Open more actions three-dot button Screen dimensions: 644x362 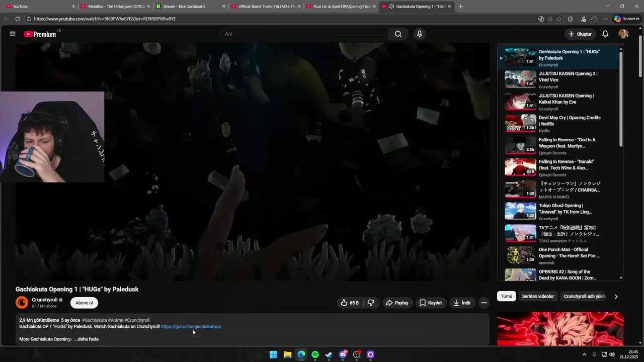click(x=484, y=303)
